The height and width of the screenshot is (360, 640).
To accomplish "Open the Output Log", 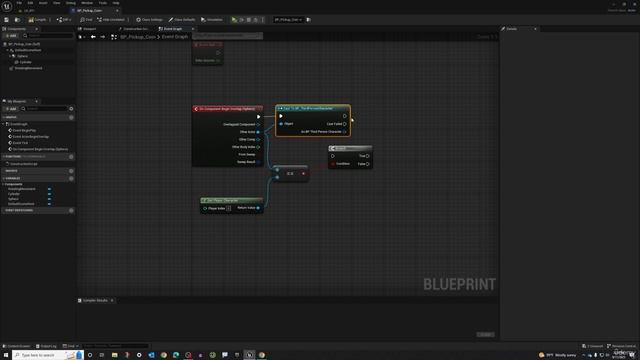I will pyautogui.click(x=46, y=346).
